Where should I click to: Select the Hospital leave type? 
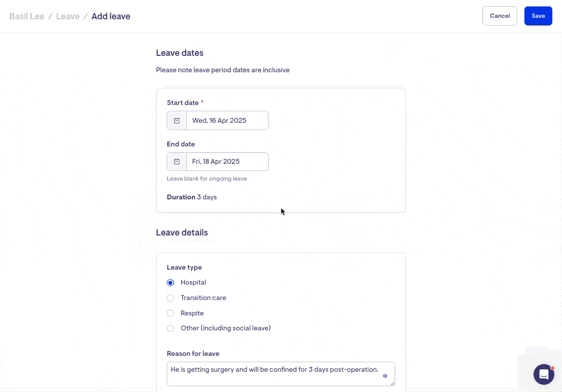(170, 283)
